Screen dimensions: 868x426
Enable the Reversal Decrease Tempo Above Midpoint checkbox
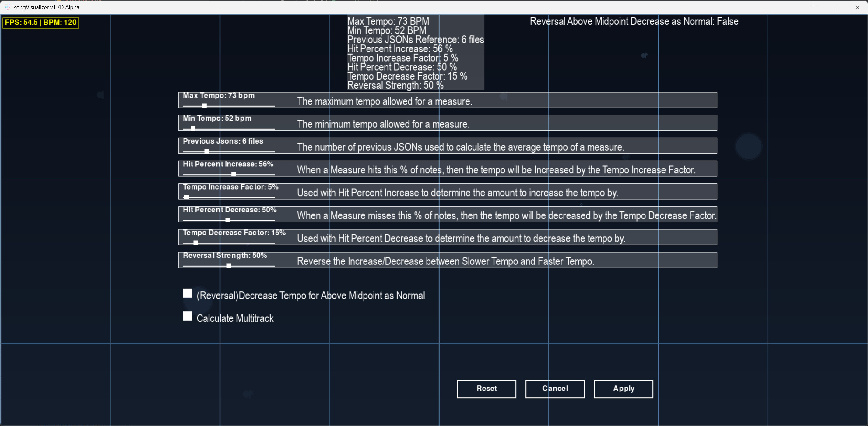pyautogui.click(x=187, y=293)
